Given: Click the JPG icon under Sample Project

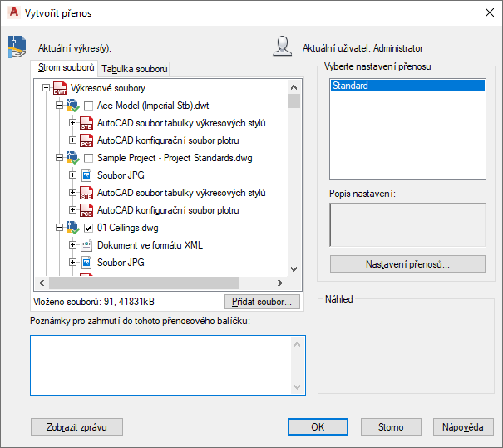Looking at the screenshot, I should 86,175.
